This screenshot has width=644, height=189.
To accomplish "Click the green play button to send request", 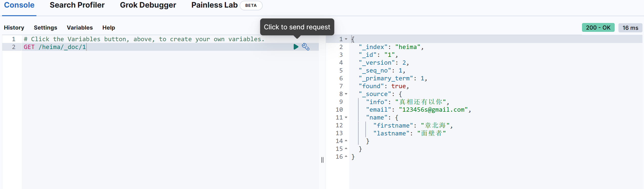I will [296, 47].
